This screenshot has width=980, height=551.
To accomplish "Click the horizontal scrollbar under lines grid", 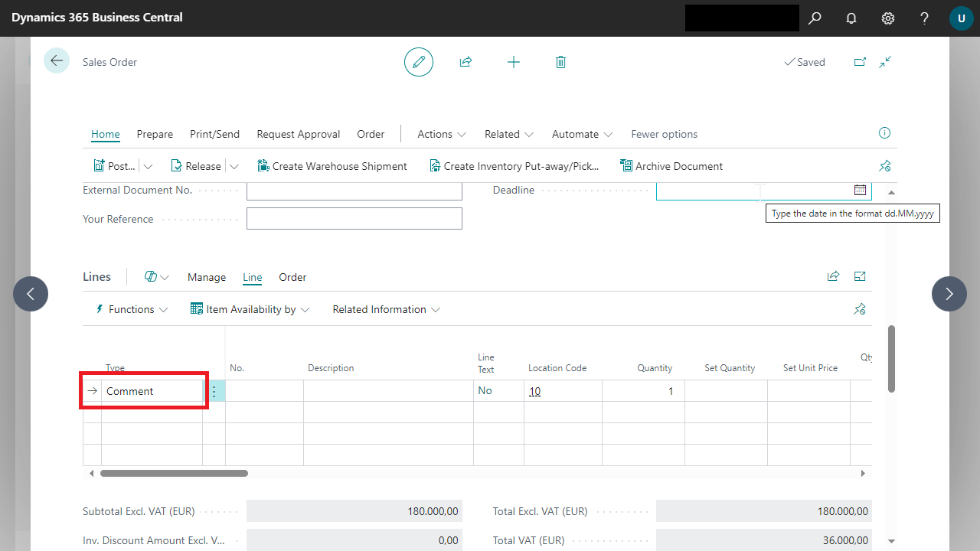I will pyautogui.click(x=174, y=474).
